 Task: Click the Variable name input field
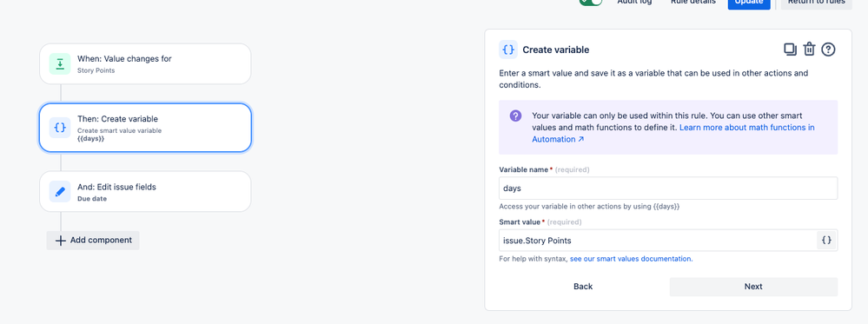click(668, 188)
